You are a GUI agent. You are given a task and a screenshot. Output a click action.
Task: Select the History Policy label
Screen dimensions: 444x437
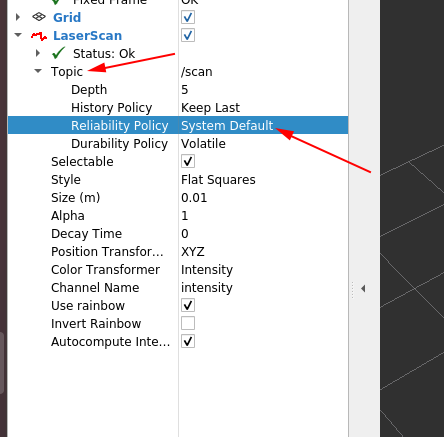tap(112, 108)
